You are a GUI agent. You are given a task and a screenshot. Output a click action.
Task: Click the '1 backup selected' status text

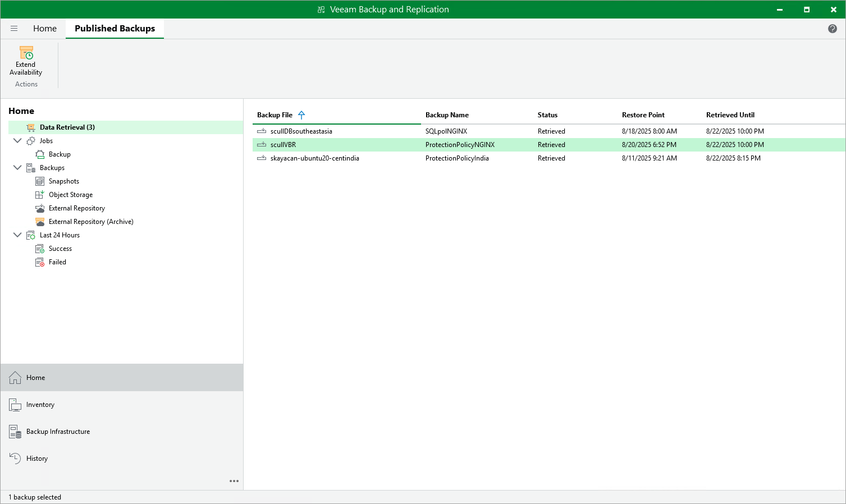[35, 497]
